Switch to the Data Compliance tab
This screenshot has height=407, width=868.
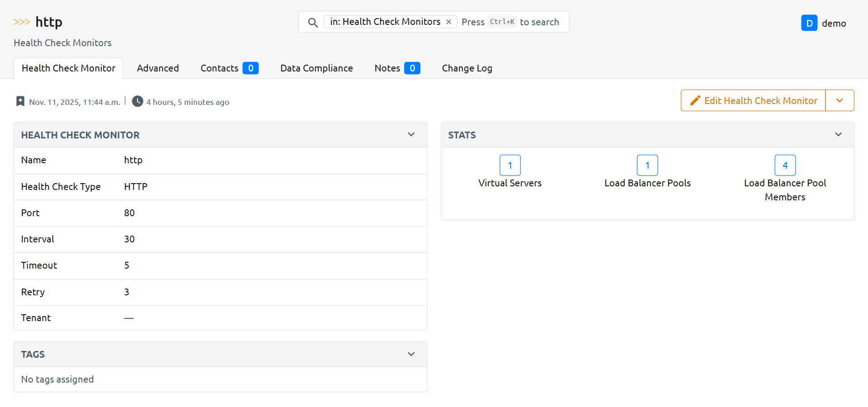[x=316, y=68]
